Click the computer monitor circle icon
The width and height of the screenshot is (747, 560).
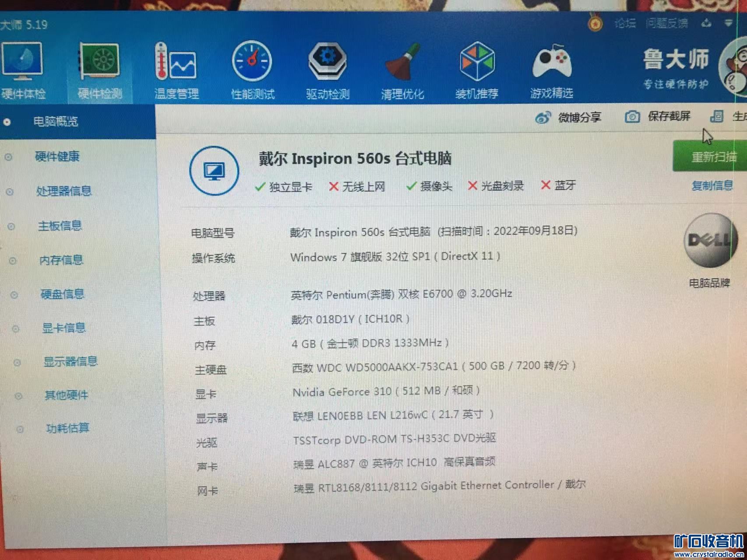tap(214, 171)
